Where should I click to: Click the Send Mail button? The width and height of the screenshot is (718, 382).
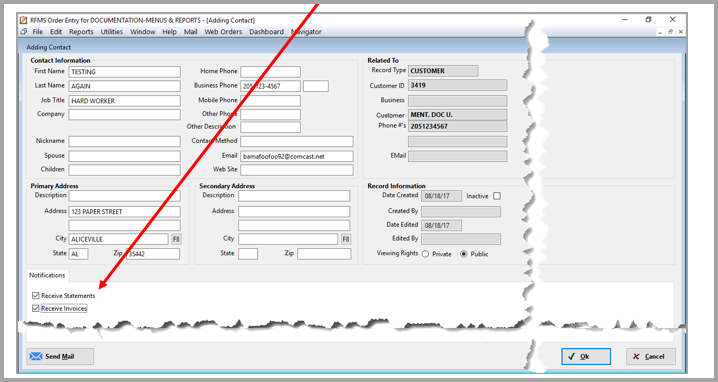pos(60,356)
